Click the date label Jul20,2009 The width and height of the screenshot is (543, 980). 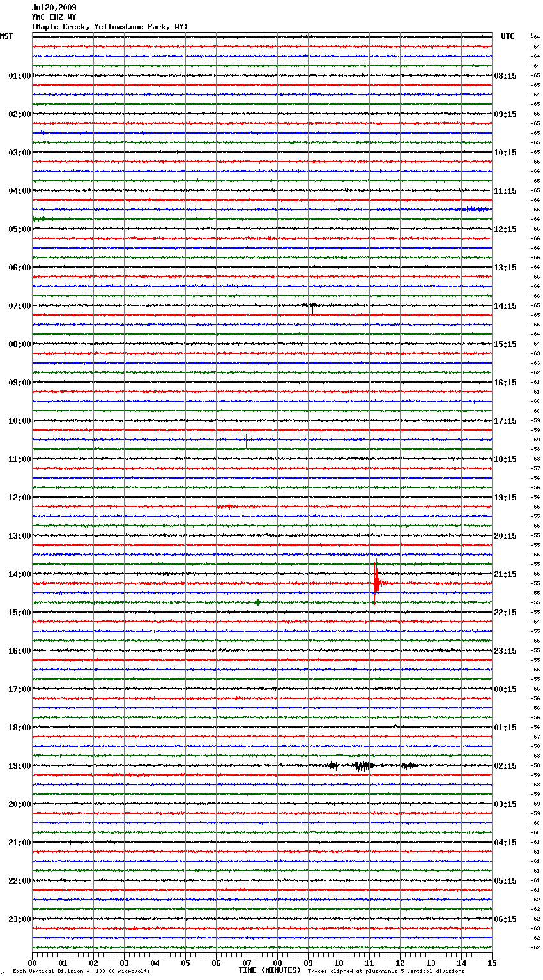point(54,8)
